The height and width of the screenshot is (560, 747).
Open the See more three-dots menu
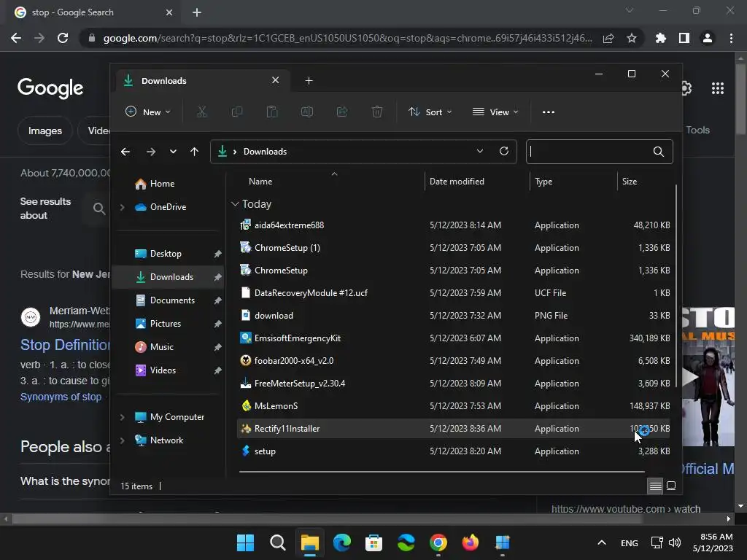(549, 112)
